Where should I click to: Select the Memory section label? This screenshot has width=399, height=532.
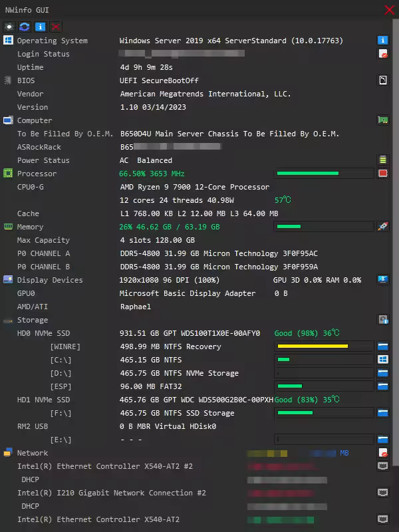coord(30,227)
